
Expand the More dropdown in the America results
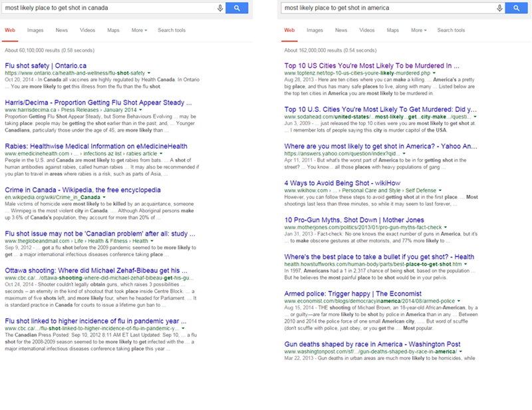[418, 30]
